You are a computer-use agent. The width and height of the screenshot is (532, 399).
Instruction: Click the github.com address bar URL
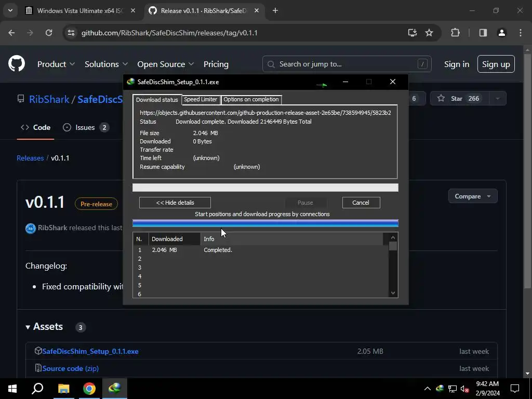(x=170, y=33)
